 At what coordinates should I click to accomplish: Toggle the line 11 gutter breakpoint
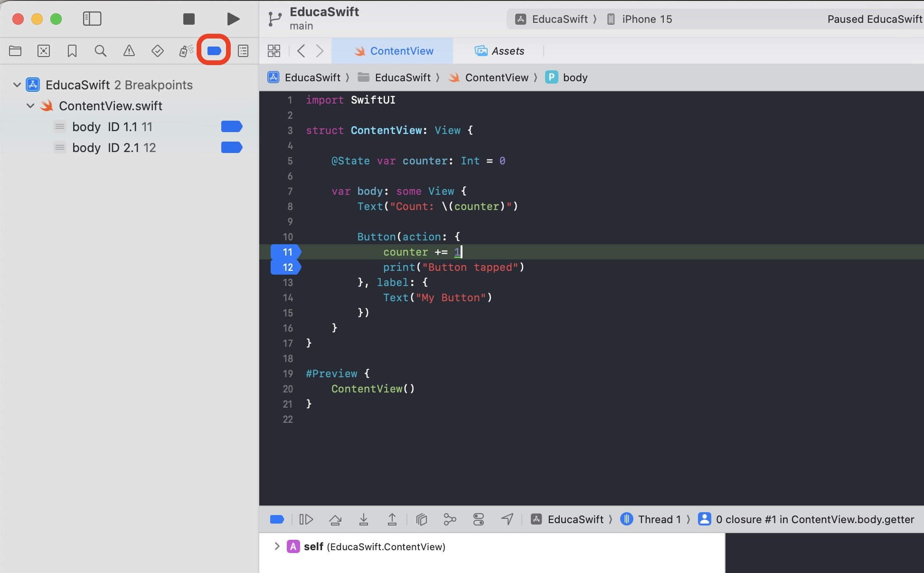point(286,252)
